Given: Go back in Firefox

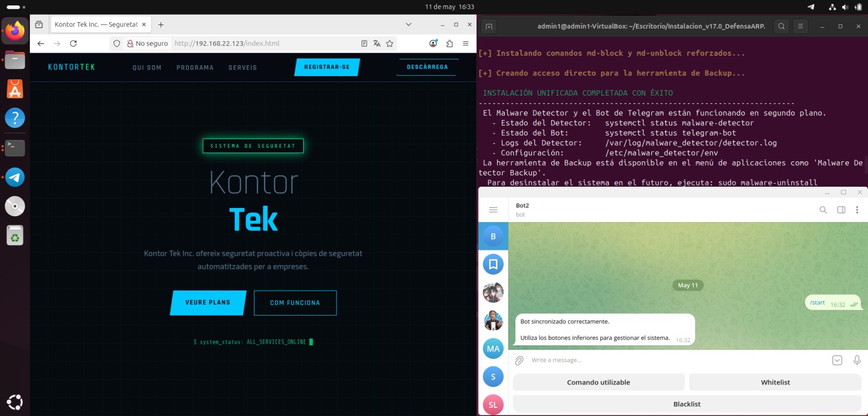Looking at the screenshot, I should click(41, 43).
